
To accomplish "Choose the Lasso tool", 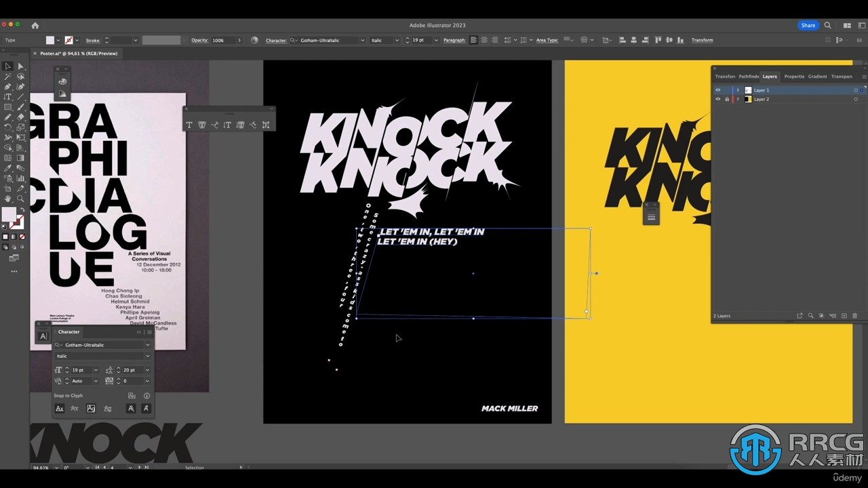I will point(20,77).
